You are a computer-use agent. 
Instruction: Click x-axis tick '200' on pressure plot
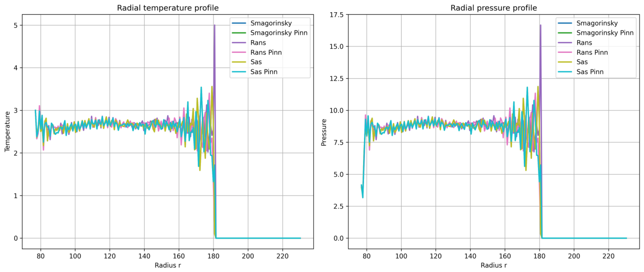click(x=574, y=255)
